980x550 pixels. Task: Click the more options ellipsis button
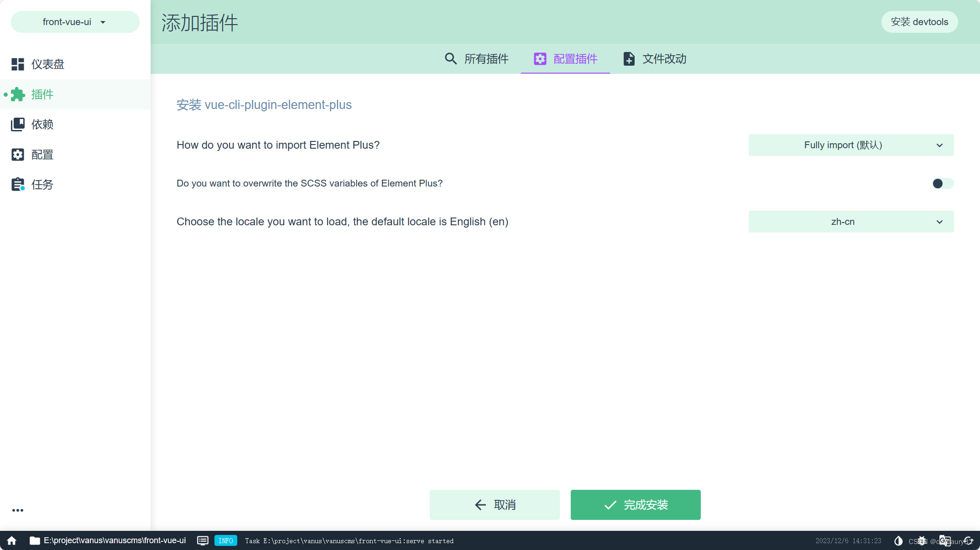(18, 510)
